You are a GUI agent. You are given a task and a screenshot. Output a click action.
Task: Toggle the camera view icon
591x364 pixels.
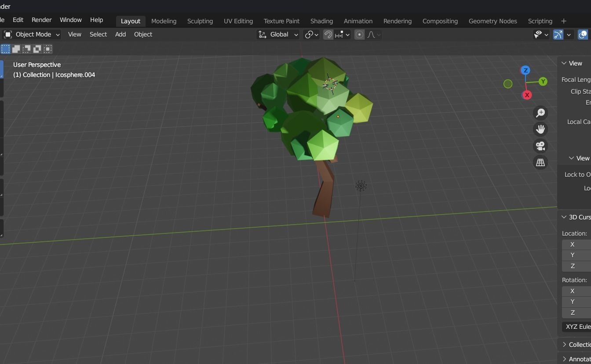[540, 146]
